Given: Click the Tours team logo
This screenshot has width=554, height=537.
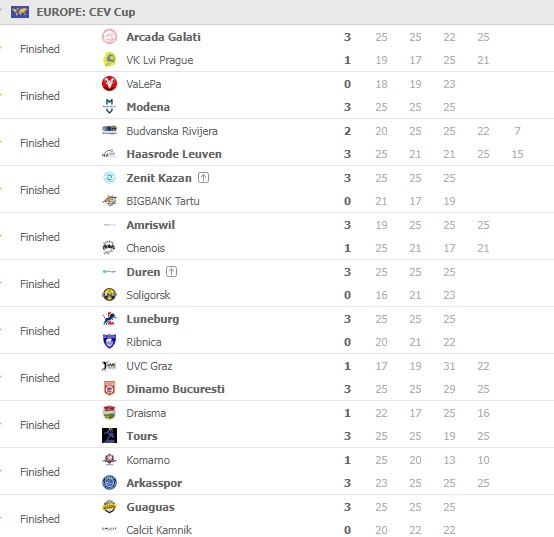Looking at the screenshot, I should pyautogui.click(x=109, y=435).
